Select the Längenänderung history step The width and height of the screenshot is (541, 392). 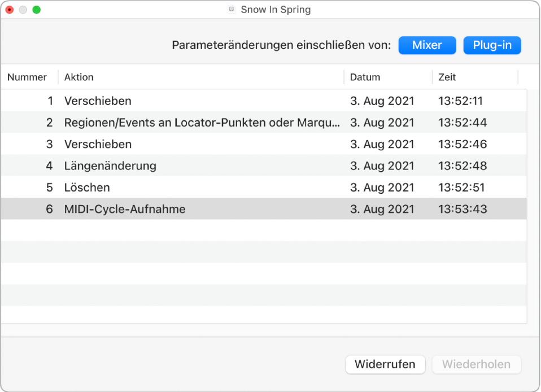(x=110, y=166)
